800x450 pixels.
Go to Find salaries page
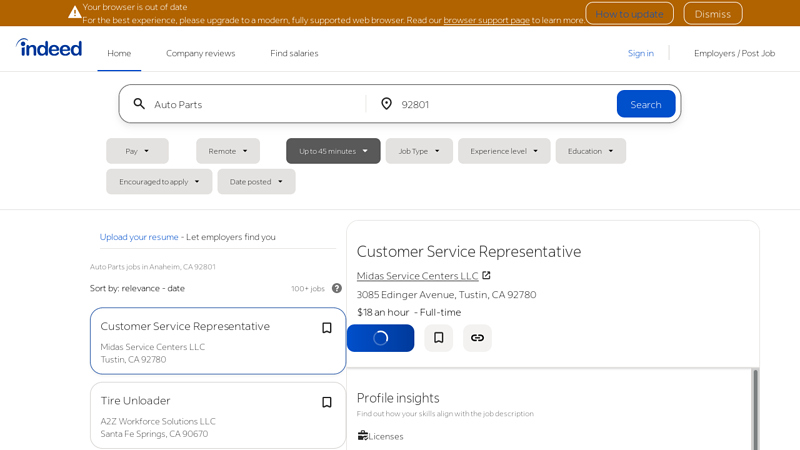(x=294, y=53)
